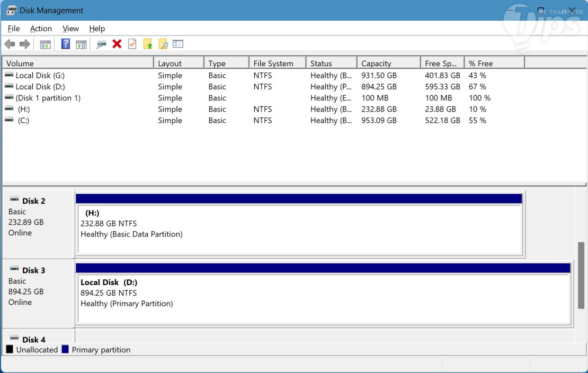Screen dimensions: 588x373
Task: Click the drive icon beside (Disk 1 partition 1)
Action: tap(9, 97)
